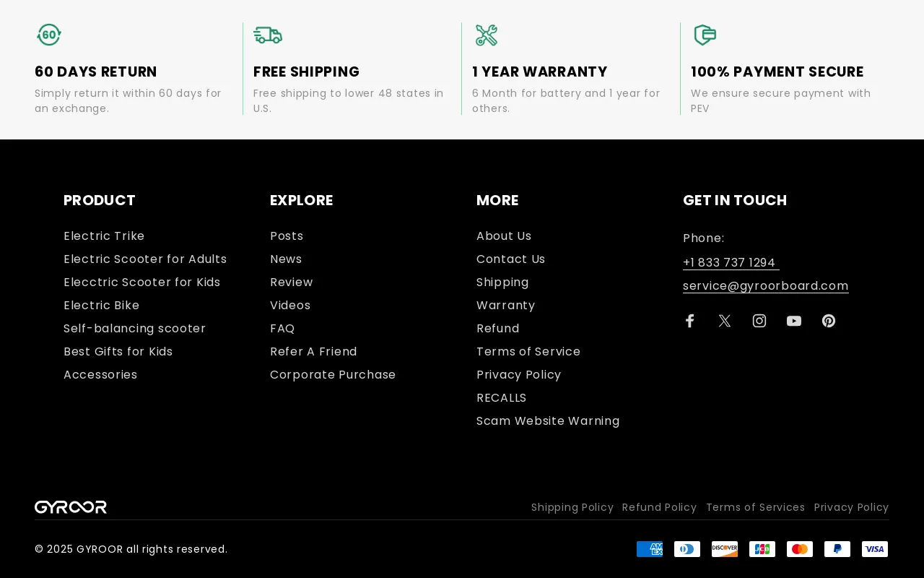
Task: Open the Instagram social icon
Action: pos(758,320)
